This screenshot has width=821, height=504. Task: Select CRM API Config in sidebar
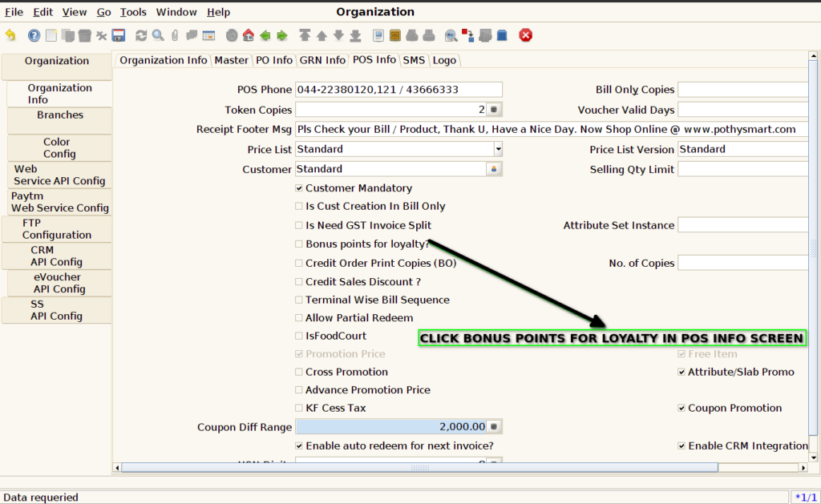point(57,256)
